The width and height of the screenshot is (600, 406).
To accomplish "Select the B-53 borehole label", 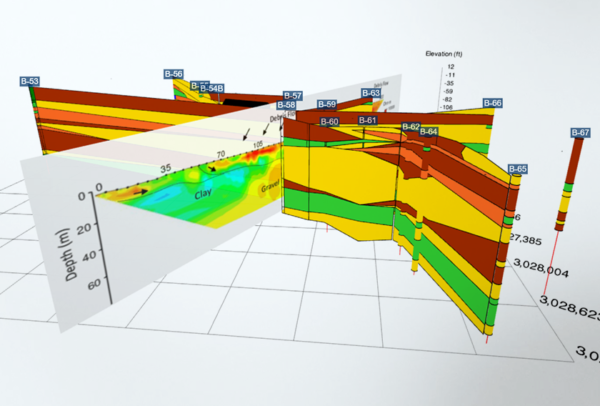I will coord(30,80).
